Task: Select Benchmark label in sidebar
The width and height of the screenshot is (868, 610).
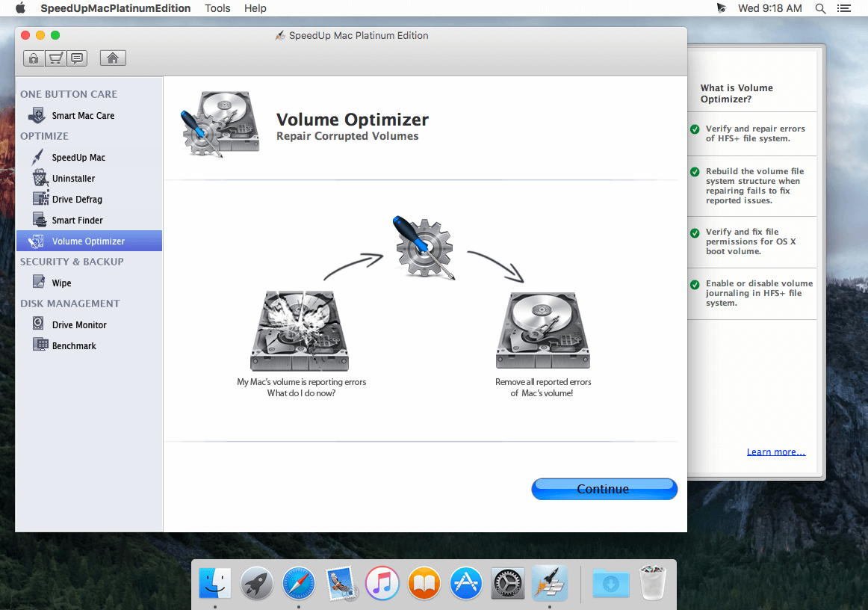Action: pos(74,345)
